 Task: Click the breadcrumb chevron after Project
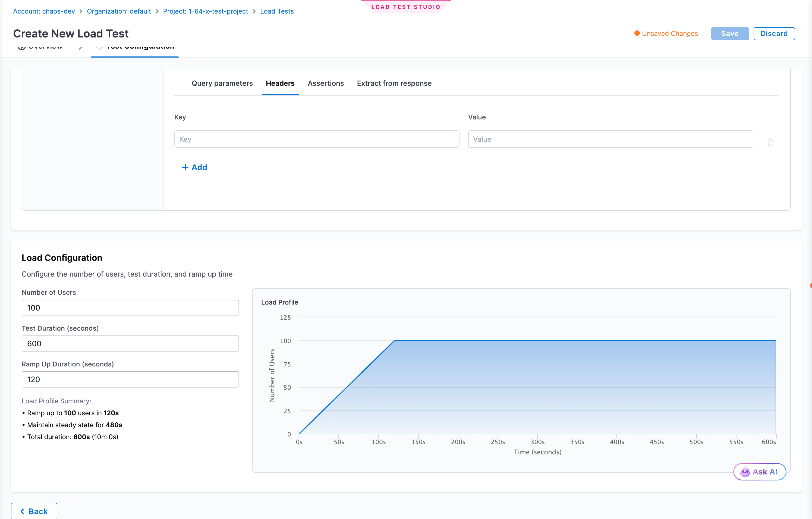tap(254, 11)
